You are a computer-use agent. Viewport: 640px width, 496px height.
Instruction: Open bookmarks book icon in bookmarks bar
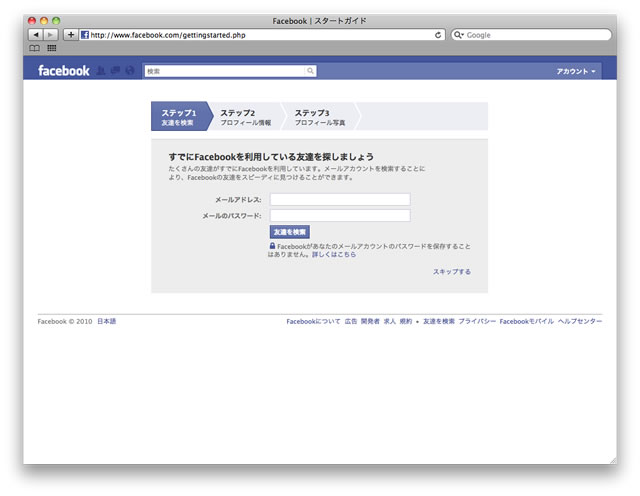click(x=34, y=48)
